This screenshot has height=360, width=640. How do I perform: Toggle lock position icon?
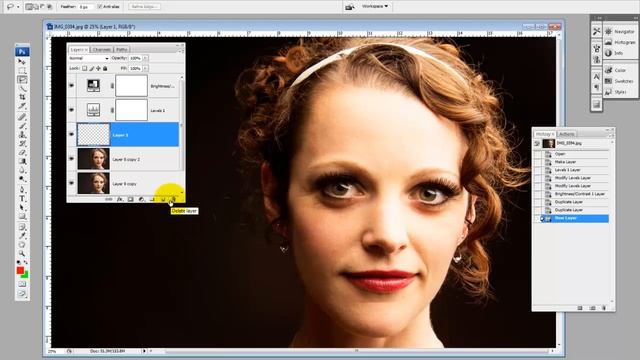click(x=98, y=69)
